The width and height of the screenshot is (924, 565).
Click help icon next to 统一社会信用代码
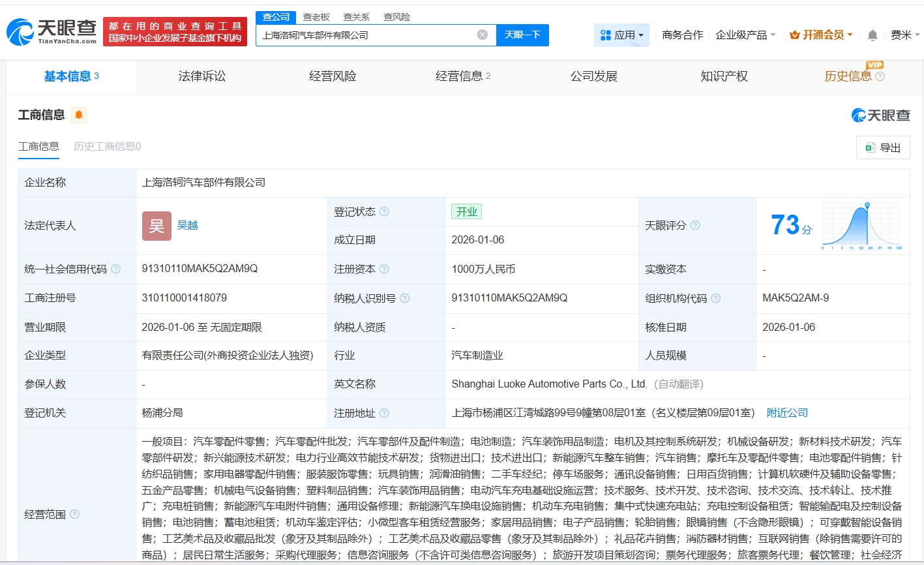tap(116, 269)
